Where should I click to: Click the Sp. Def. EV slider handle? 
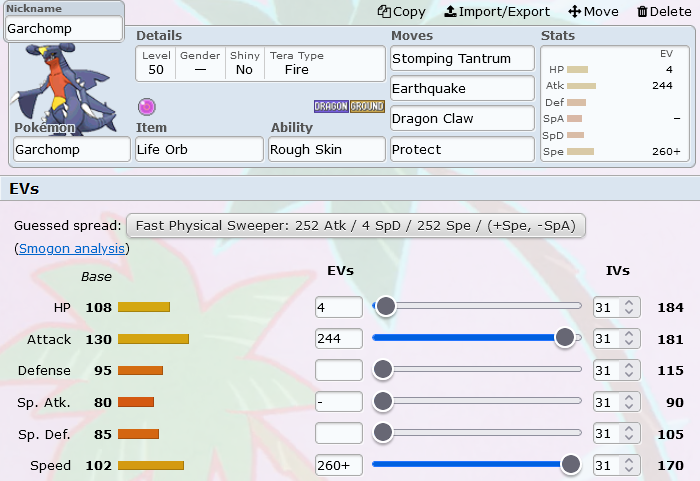383,432
